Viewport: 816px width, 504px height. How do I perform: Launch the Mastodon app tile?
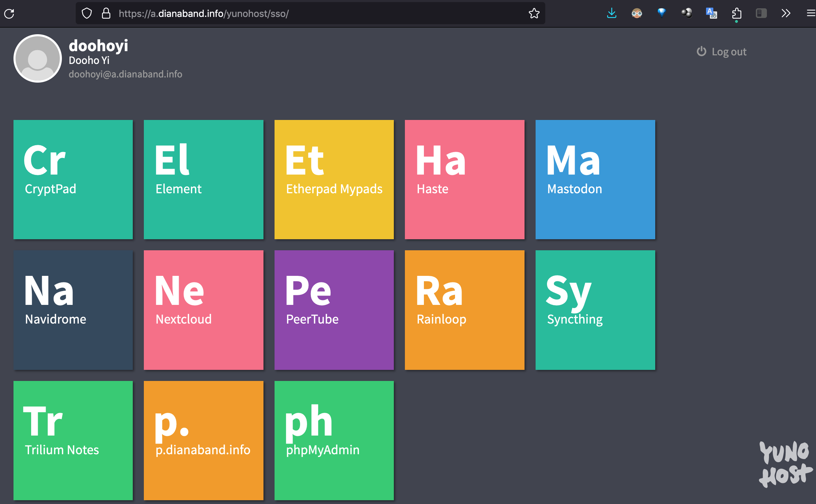(595, 179)
